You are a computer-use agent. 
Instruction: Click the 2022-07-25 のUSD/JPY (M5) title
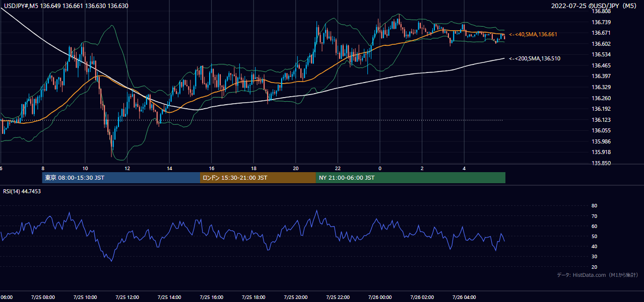click(x=595, y=6)
